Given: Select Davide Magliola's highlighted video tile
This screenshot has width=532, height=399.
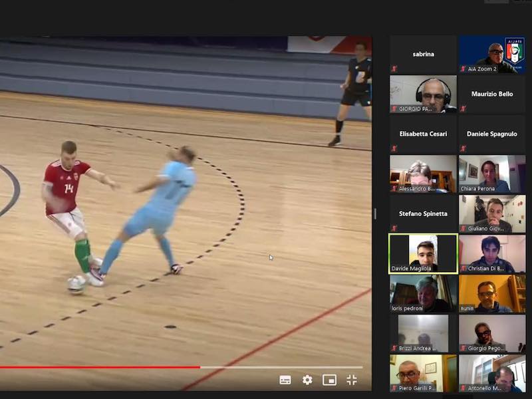Looking at the screenshot, I should click(x=423, y=253).
